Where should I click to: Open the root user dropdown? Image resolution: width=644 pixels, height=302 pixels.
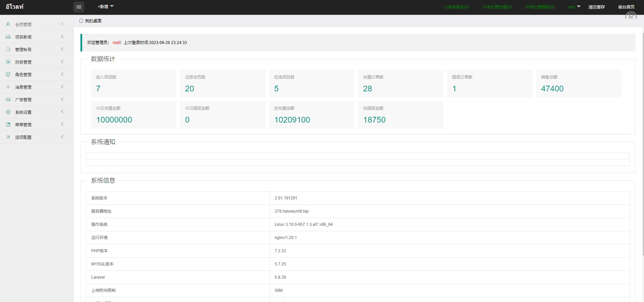[574, 7]
